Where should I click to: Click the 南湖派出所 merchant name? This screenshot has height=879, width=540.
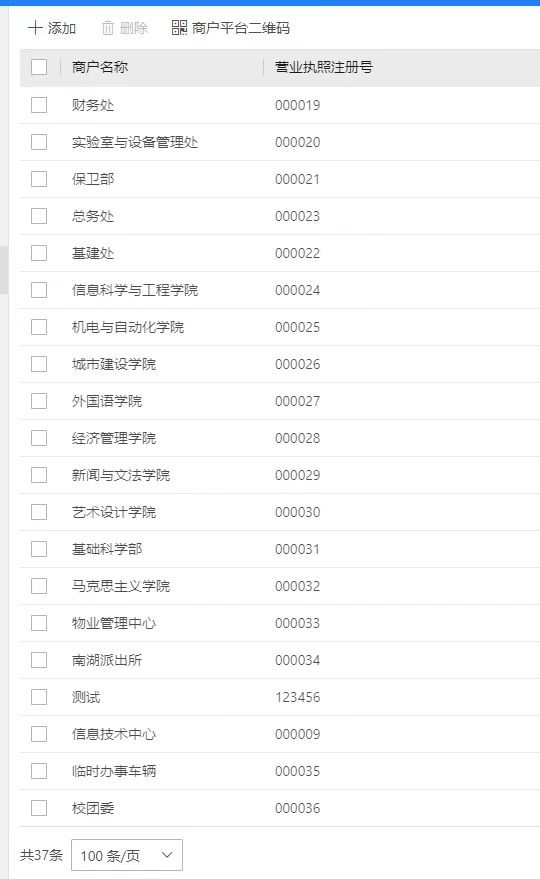coord(107,660)
